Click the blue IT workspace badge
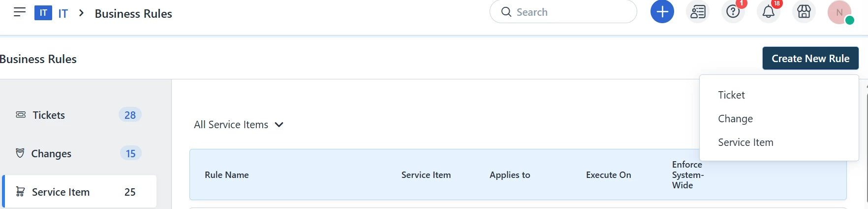Image resolution: width=868 pixels, height=209 pixels. tap(43, 13)
